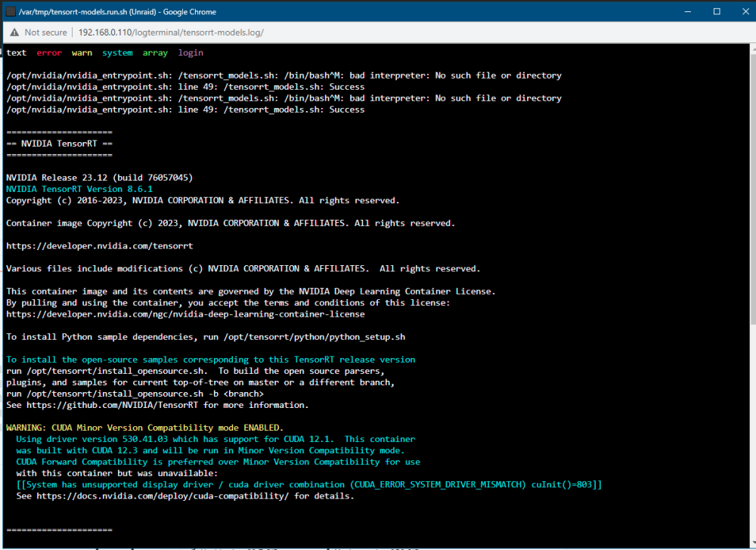Viewport: 756px width, 550px height.
Task: Click the text filter label
Action: click(17, 53)
